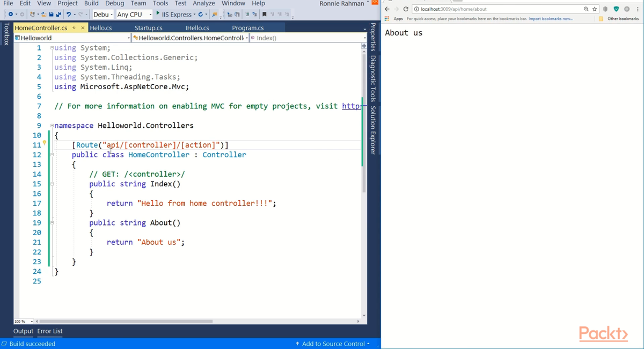Open the Debug menu
The image size is (644, 349).
[114, 3]
